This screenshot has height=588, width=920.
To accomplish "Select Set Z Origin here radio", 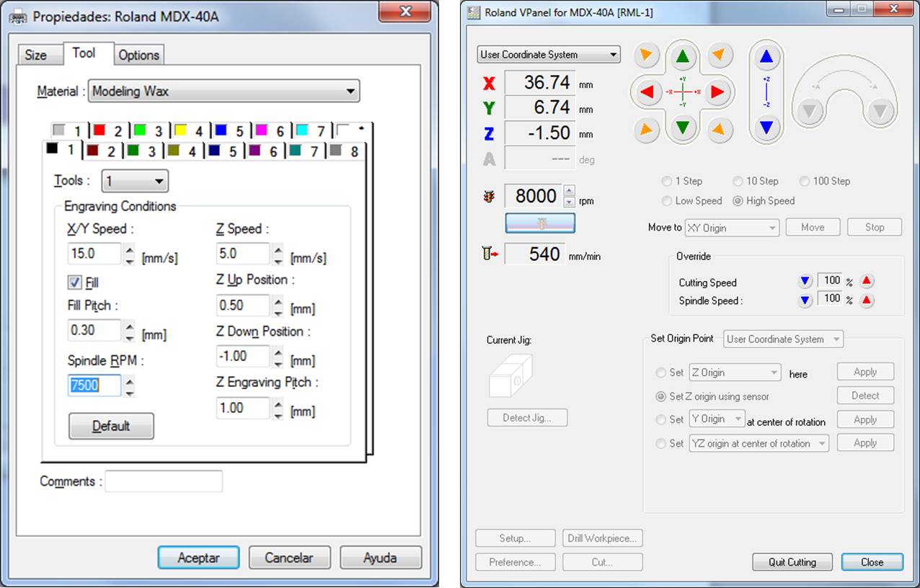I will pos(660,373).
